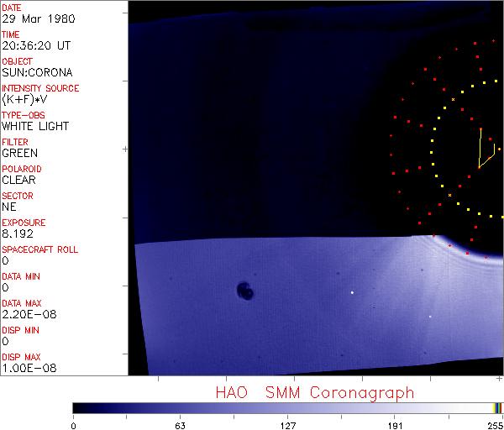Click the date value 29 Mar 1980
The image size is (504, 430).
click(34, 19)
